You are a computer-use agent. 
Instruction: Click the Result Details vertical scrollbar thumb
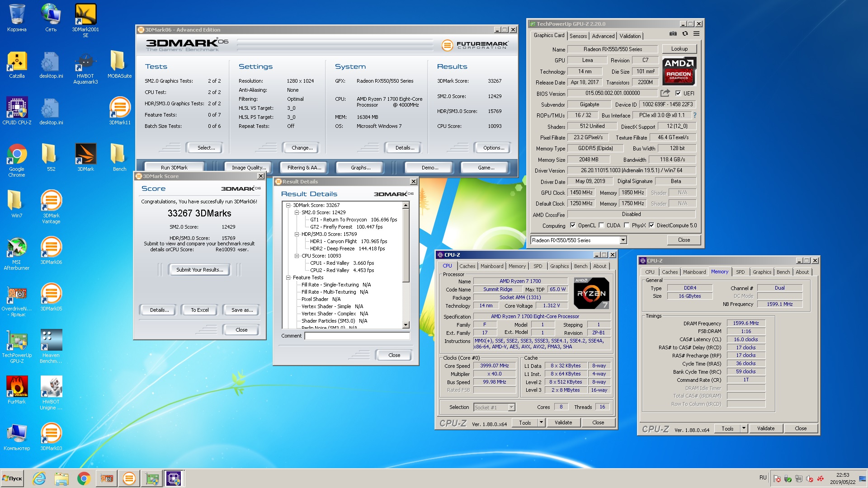point(406,245)
